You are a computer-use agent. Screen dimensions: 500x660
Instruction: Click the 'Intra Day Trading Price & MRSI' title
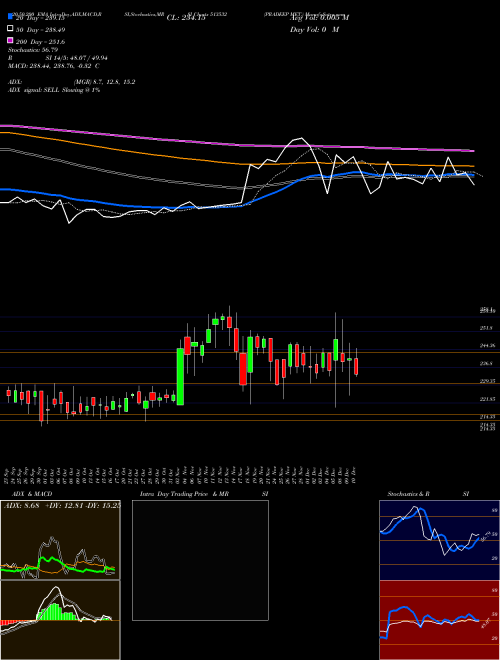[x=204, y=494]
